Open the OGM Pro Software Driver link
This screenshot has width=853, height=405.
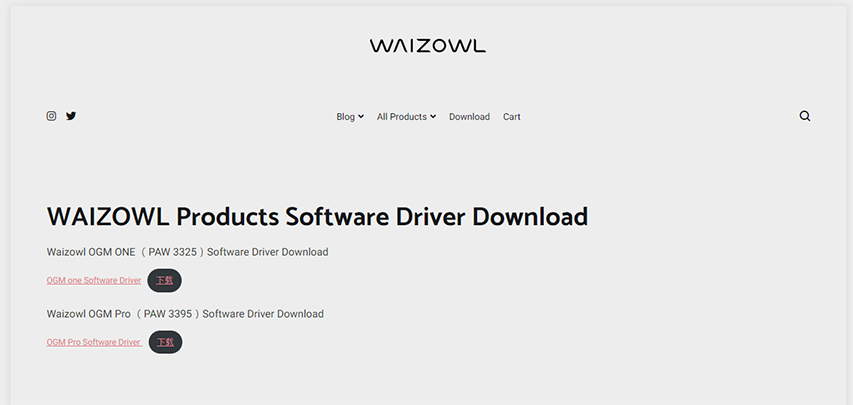[x=94, y=342]
